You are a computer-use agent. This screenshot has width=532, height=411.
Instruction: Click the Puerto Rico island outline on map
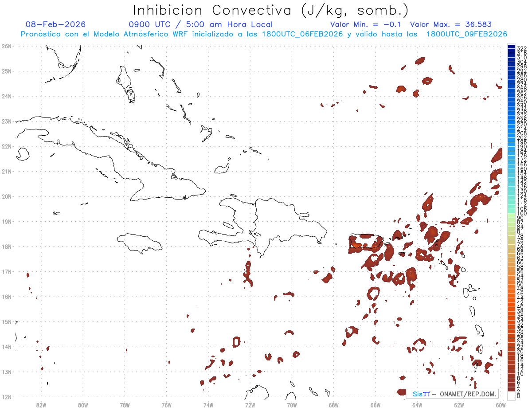coord(366,242)
